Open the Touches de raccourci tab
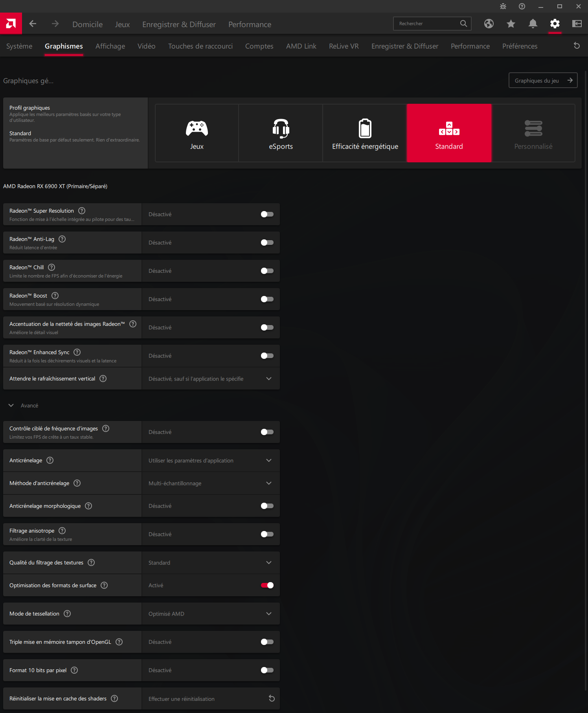 (200, 46)
